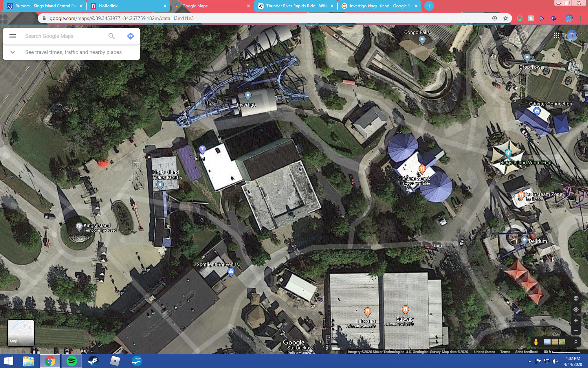Screen dimensions: 588x368
Task: Open the Windows Start menu
Action: [x=8, y=361]
